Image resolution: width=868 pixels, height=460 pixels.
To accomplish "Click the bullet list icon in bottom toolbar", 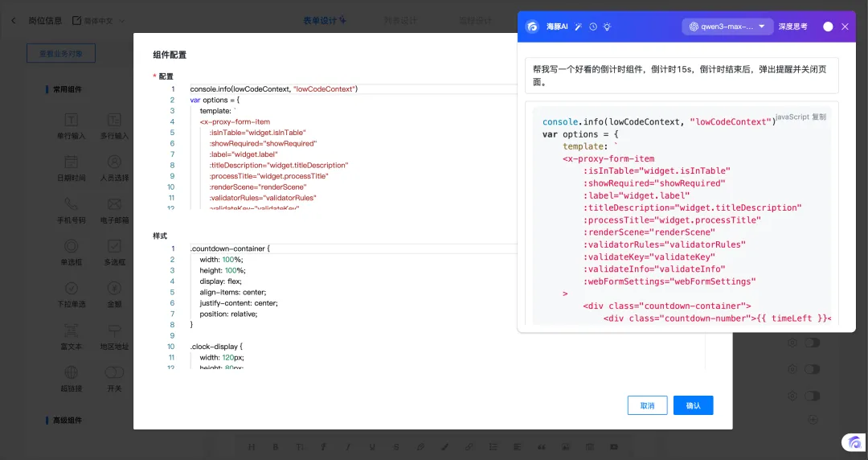I will [493, 446].
